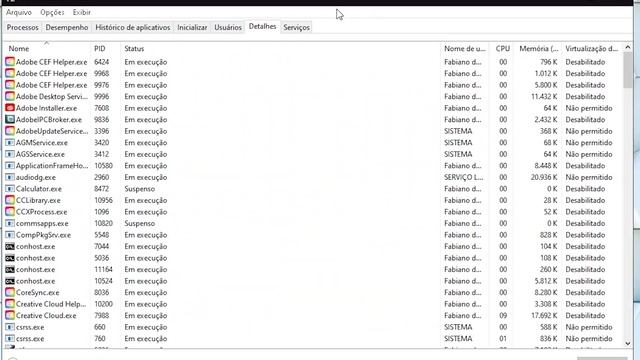Click the Calculator.exe icon
Image resolution: width=640 pixels, height=360 pixels.
click(x=10, y=189)
